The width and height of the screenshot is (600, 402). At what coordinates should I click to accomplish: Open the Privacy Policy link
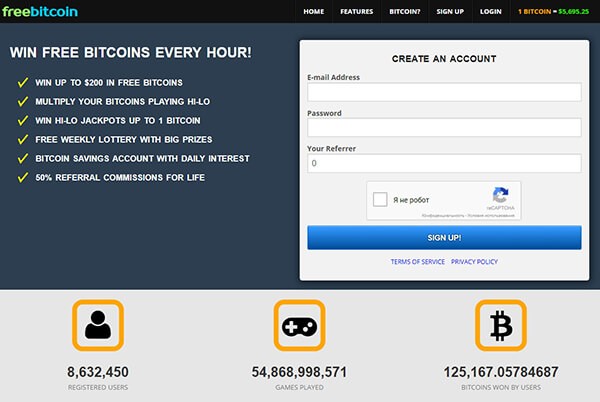(x=474, y=262)
